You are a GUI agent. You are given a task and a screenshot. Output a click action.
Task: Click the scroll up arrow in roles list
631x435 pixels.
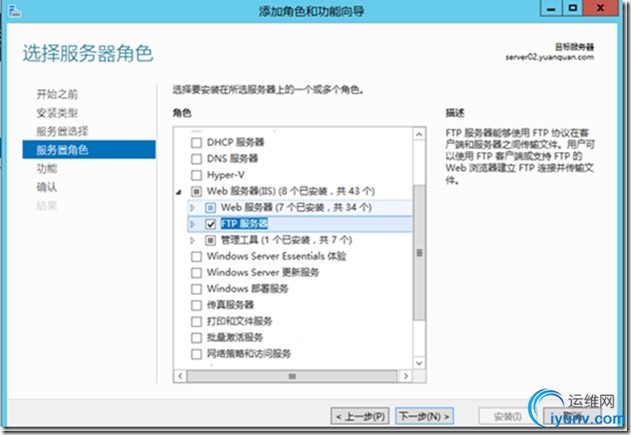coord(419,134)
